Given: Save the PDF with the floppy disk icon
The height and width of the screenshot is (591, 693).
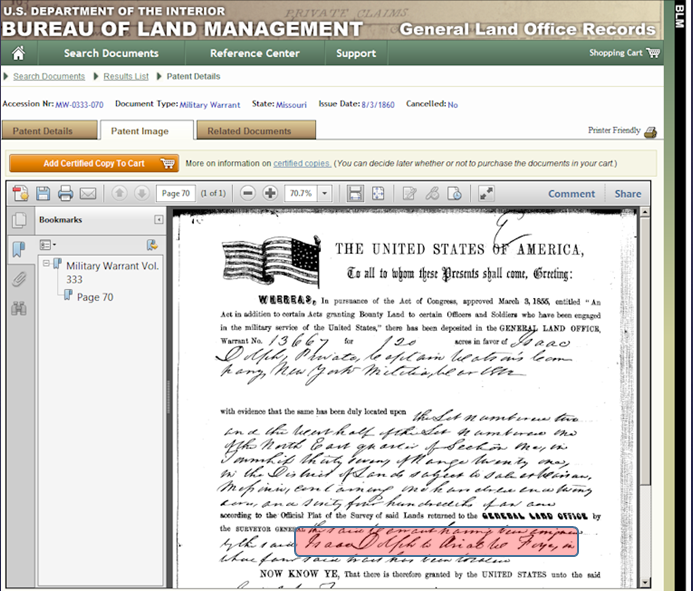Looking at the screenshot, I should click(x=43, y=193).
